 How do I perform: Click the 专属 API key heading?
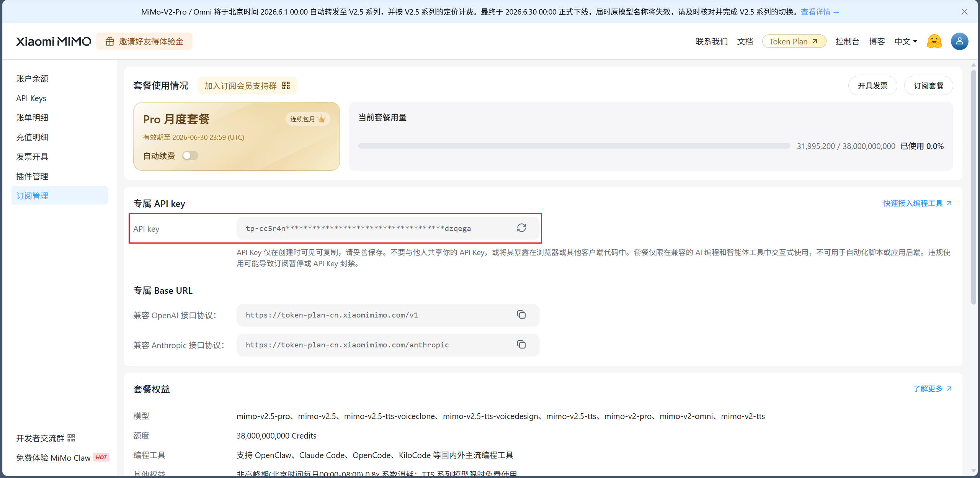pos(159,203)
